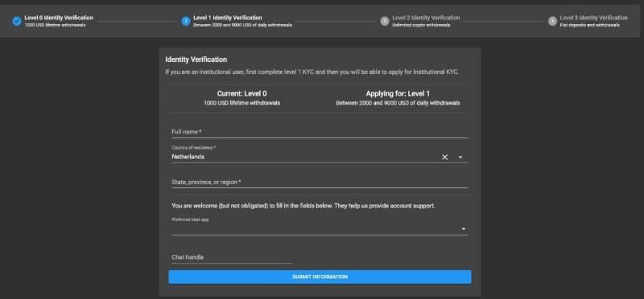This screenshot has width=644, height=299.
Task: Click 'Unlimited crypto withdrawals' subtitle
Action: pyautogui.click(x=421, y=25)
